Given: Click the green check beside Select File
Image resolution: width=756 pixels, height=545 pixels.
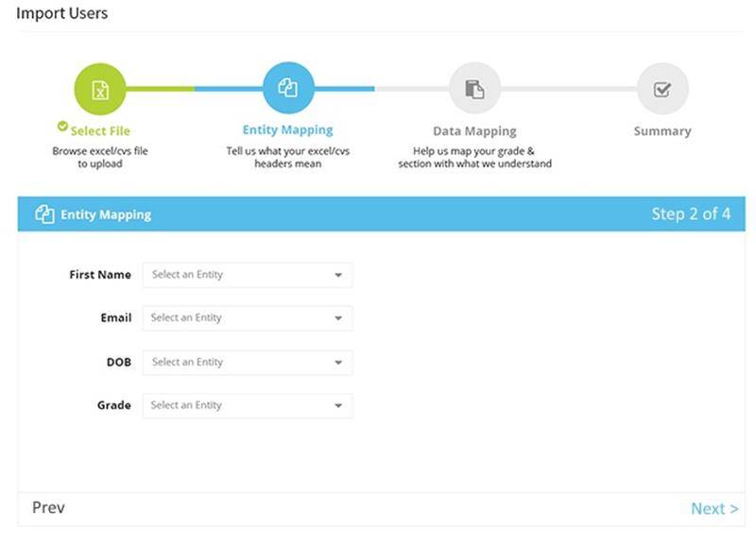Looking at the screenshot, I should [x=62, y=126].
